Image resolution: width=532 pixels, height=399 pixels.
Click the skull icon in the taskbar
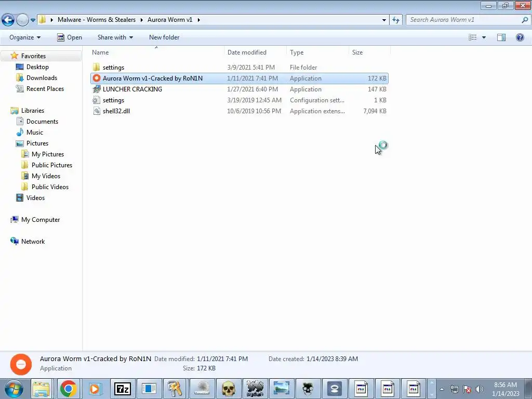click(229, 389)
